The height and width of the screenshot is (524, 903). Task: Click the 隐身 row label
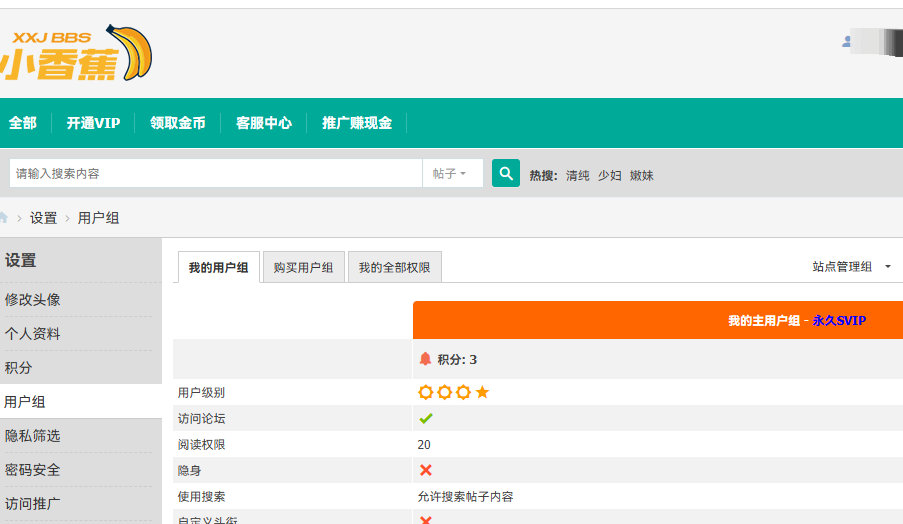point(189,470)
